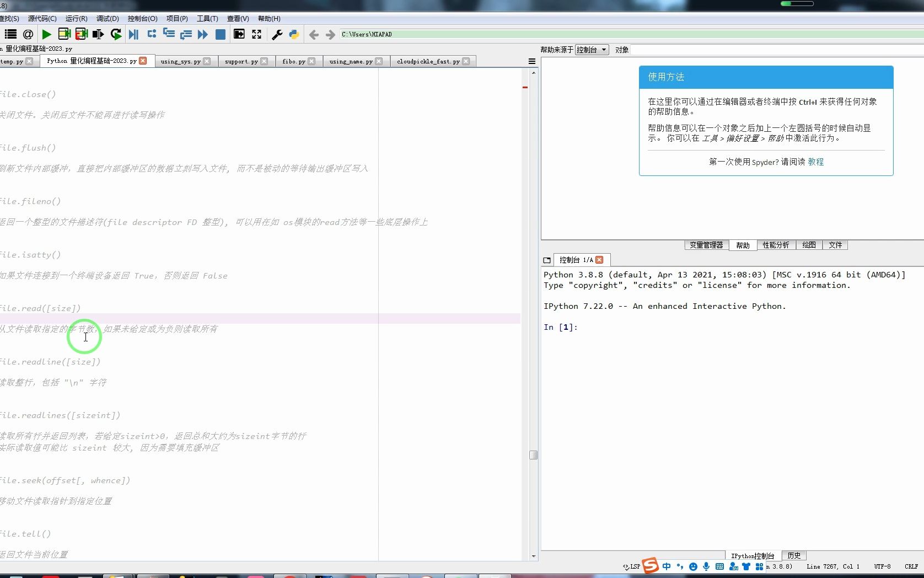Image resolution: width=924 pixels, height=578 pixels.
Task: Open Sogou emoji smiley icon
Action: pyautogui.click(x=693, y=566)
